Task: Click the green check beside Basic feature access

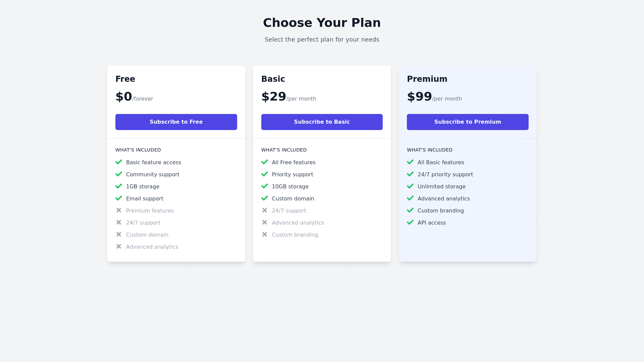Action: coord(119,162)
